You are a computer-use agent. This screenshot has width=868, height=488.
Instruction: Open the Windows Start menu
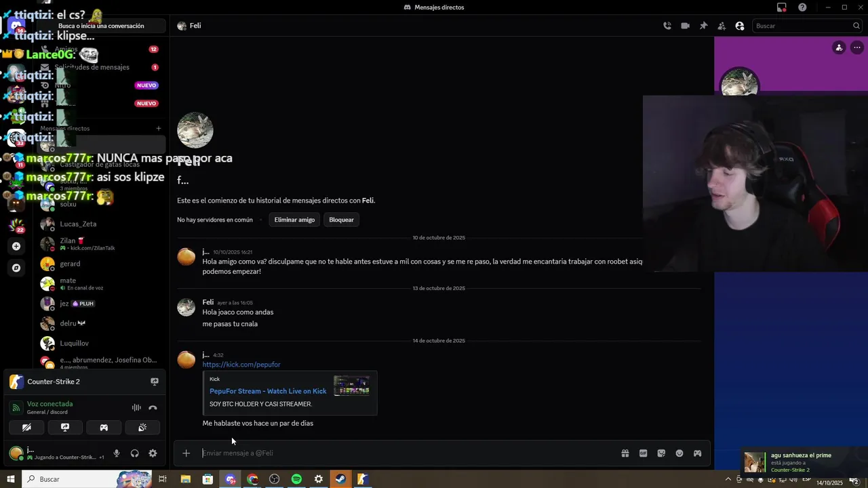click(11, 479)
